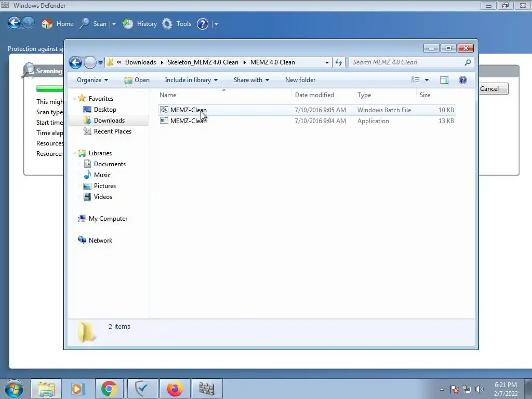Toggle the preview pane icon

pyautogui.click(x=444, y=80)
